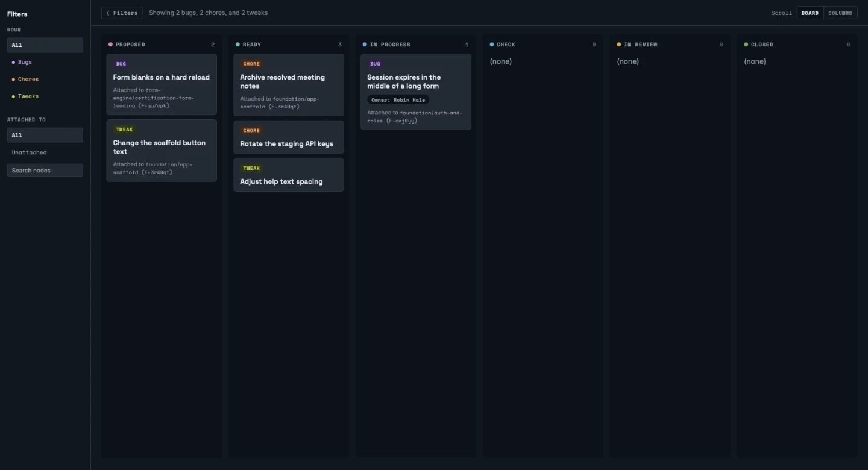Click the CHECK column header
Viewport: 868px width, 470px height.
543,45
